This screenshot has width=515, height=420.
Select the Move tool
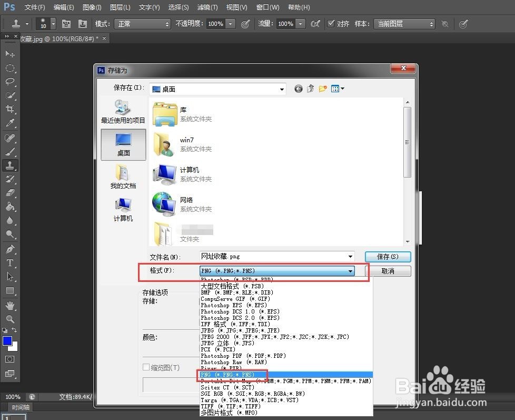(10, 54)
